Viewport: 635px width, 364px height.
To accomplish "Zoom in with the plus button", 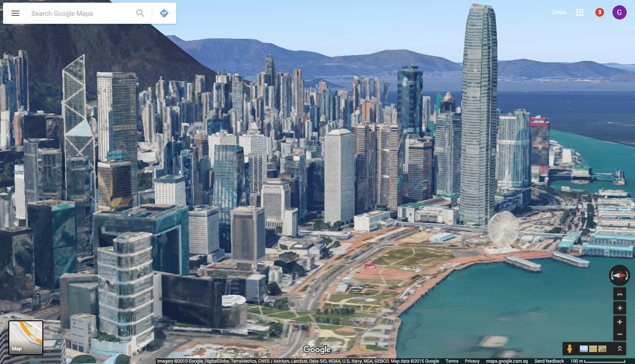I will pyautogui.click(x=620, y=322).
